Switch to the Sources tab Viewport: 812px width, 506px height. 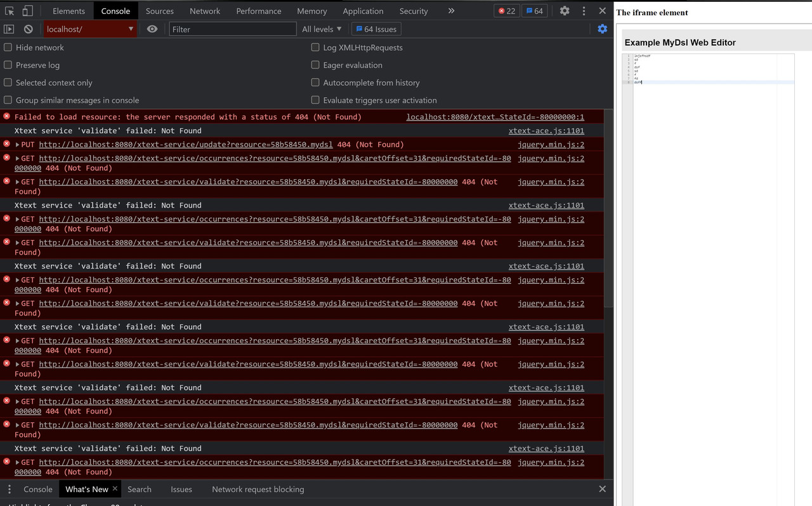point(159,11)
